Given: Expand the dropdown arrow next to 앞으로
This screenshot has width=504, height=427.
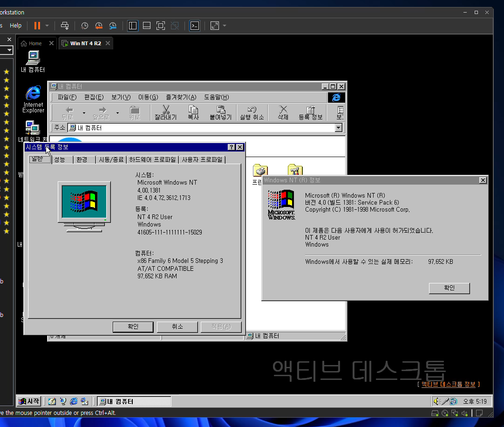Looking at the screenshot, I should (x=117, y=113).
